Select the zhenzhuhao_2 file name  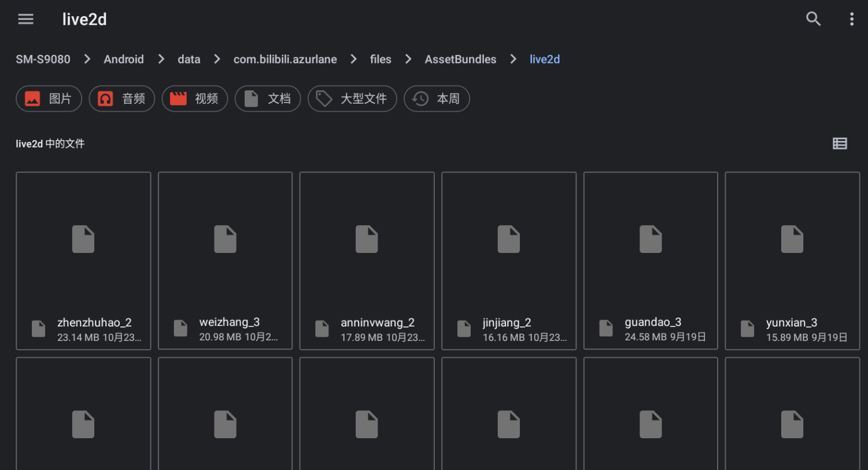point(95,322)
